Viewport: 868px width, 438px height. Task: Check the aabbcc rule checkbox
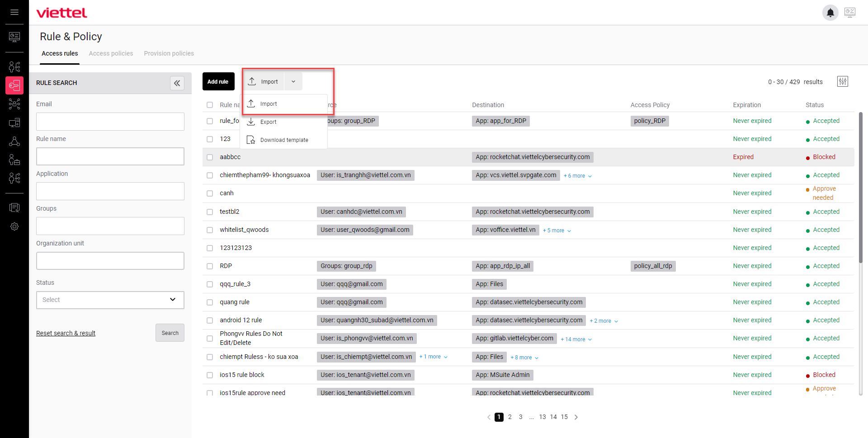[x=210, y=157]
